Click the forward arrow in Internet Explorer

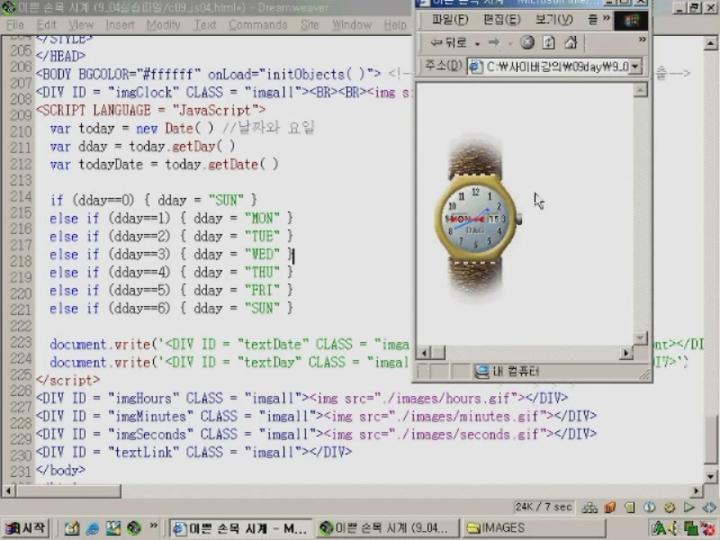(x=494, y=43)
